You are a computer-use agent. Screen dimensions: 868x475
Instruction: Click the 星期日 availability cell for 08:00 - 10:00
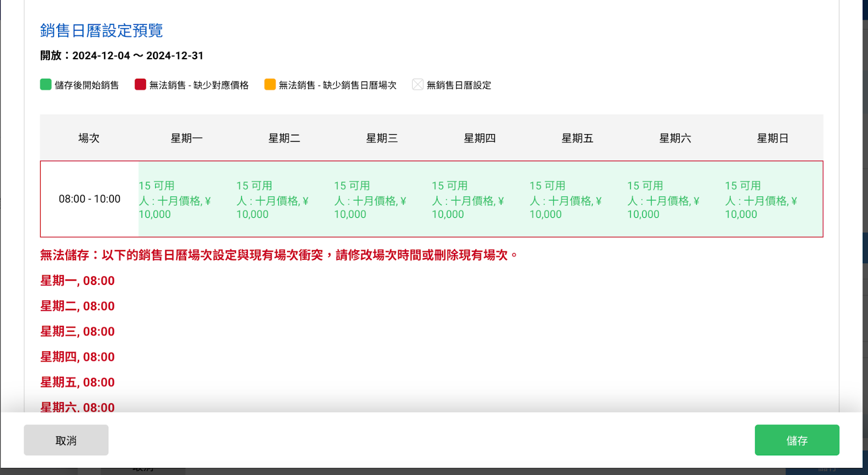774,199
